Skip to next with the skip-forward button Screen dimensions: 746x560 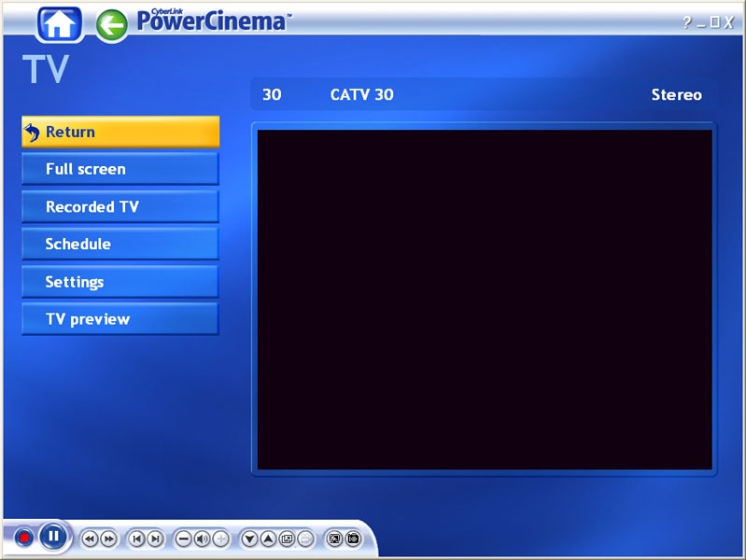(155, 539)
